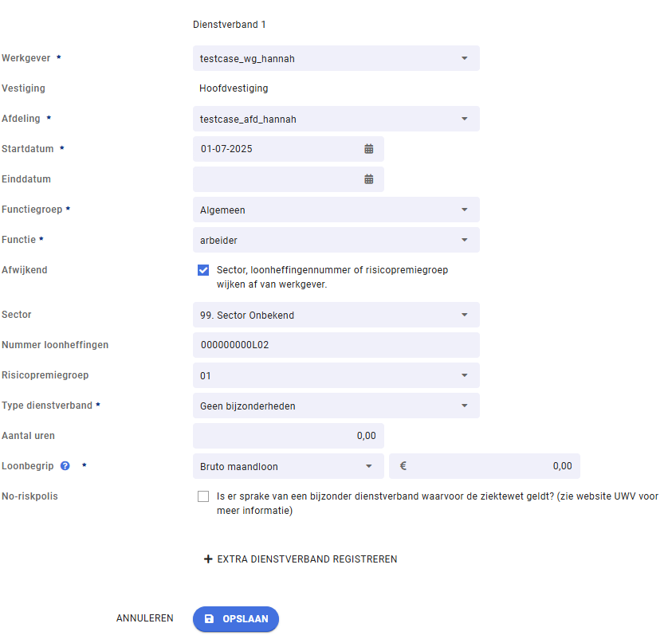The image size is (672, 643).
Task: Click the Loonbegrip help question mark icon
Action: pos(65,465)
